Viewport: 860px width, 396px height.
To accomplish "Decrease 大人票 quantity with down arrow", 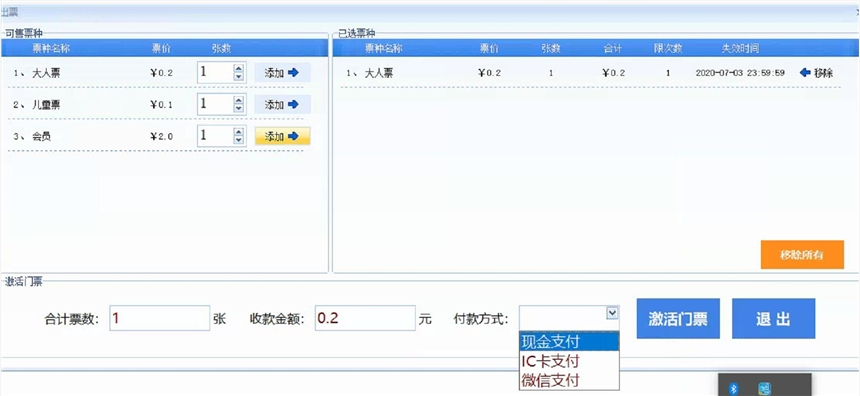I will (x=238, y=77).
